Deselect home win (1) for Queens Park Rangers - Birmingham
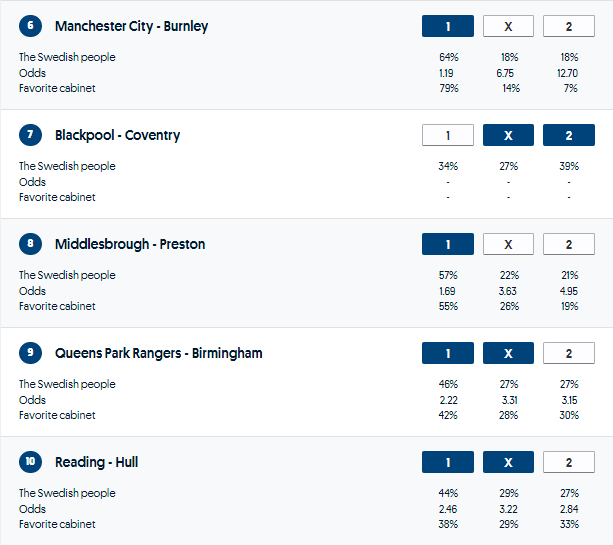The height and width of the screenshot is (545, 613). tap(448, 353)
